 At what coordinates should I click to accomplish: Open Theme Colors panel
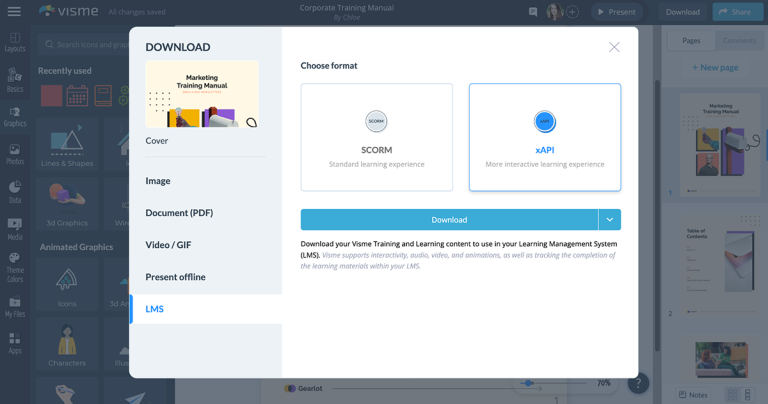coord(14,264)
